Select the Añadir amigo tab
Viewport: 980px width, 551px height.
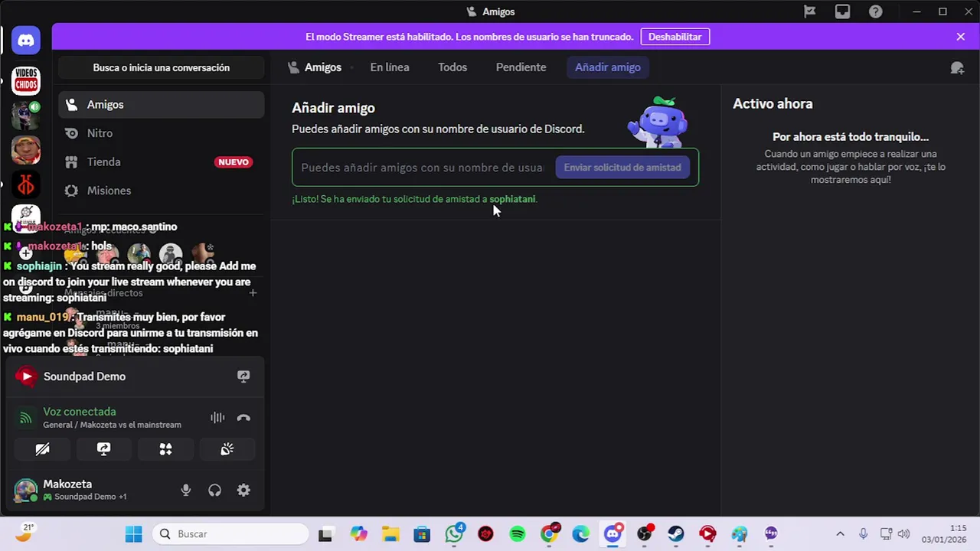pos(608,67)
